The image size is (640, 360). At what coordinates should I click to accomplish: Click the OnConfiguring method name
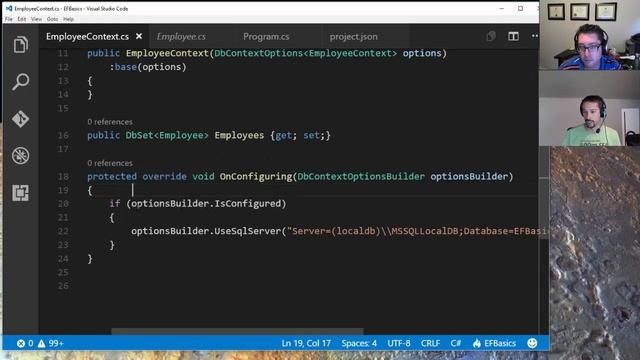point(256,176)
